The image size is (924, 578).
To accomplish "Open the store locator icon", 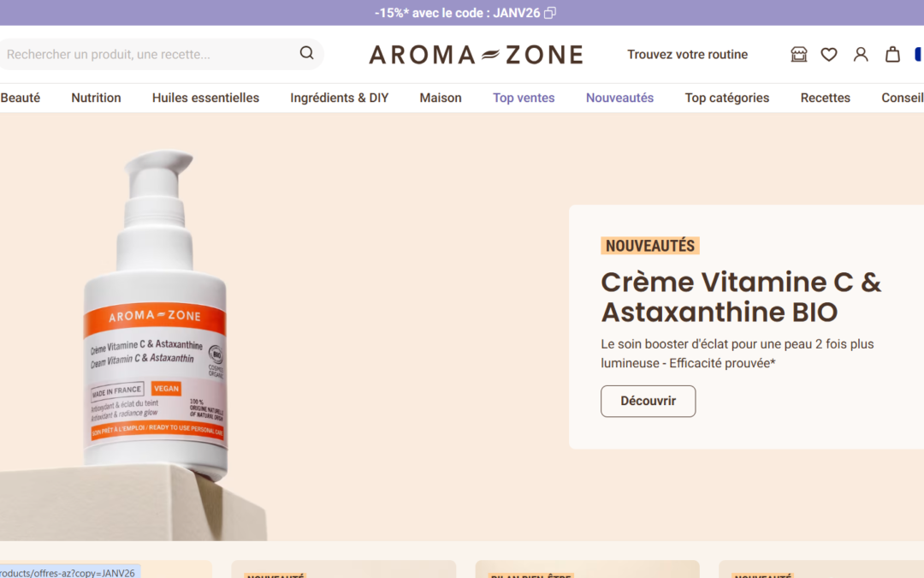I will click(798, 54).
